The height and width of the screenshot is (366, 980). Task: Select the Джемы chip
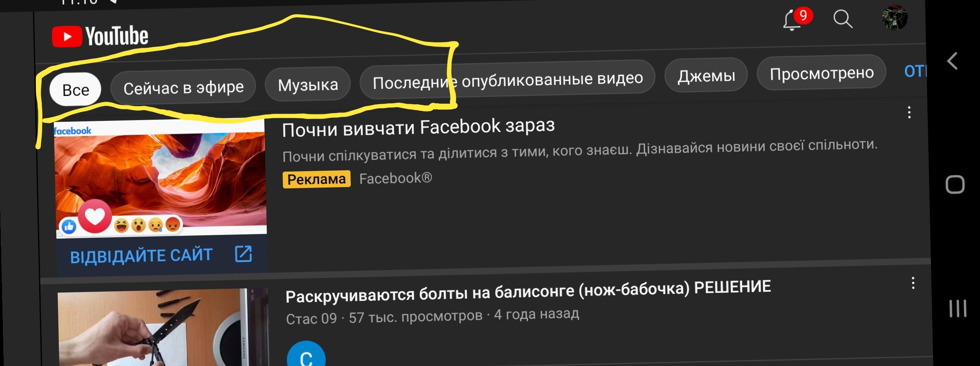tap(706, 76)
